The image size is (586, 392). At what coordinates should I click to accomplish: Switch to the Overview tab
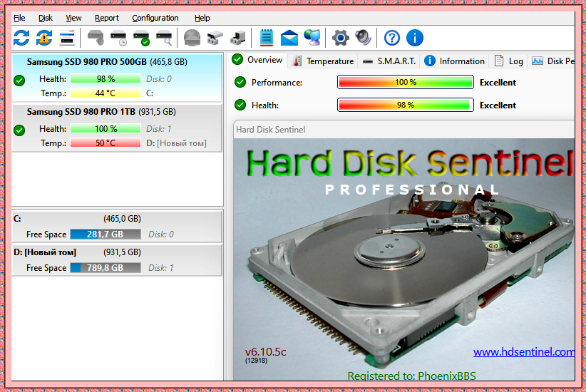[257, 60]
